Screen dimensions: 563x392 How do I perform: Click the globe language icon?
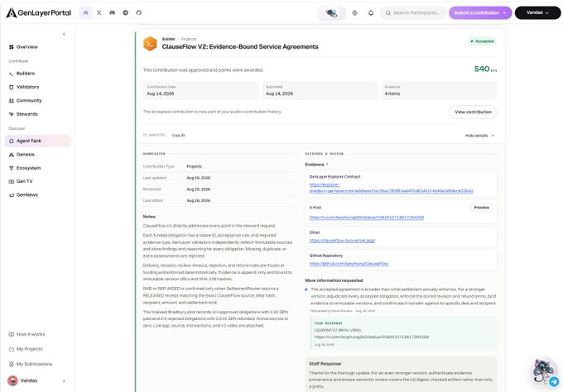(x=354, y=13)
